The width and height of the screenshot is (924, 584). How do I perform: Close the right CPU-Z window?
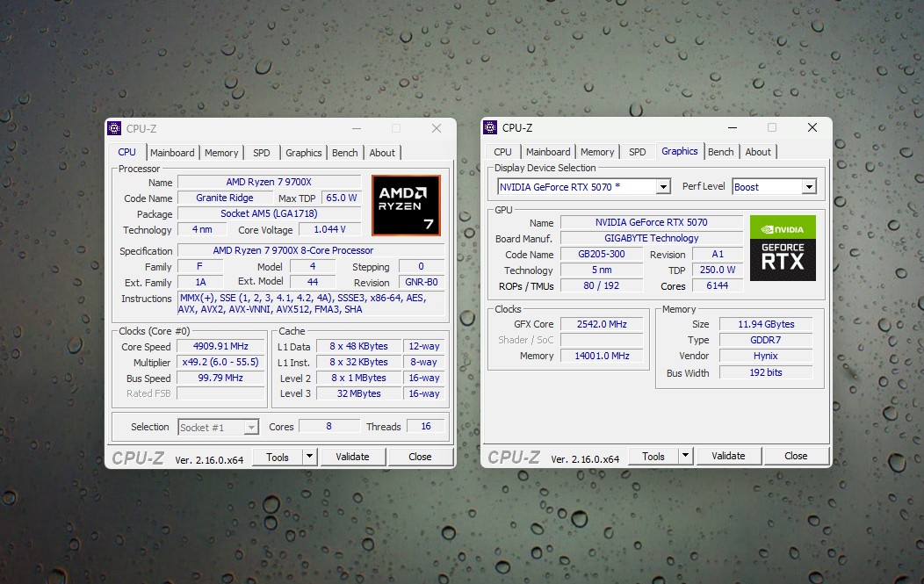coord(812,127)
